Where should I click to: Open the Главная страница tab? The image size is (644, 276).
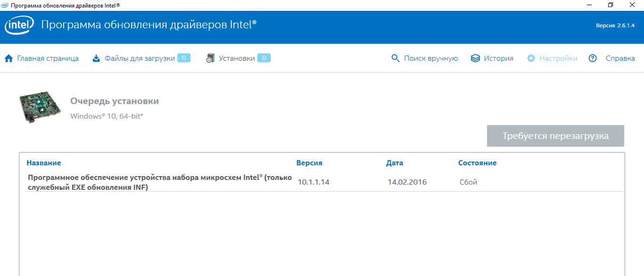(x=48, y=58)
